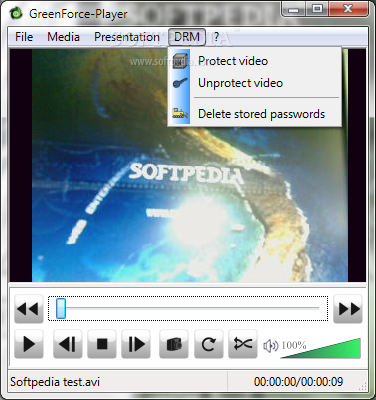Click the green volume slider triangle
The width and height of the screenshot is (376, 400).
click(x=321, y=348)
